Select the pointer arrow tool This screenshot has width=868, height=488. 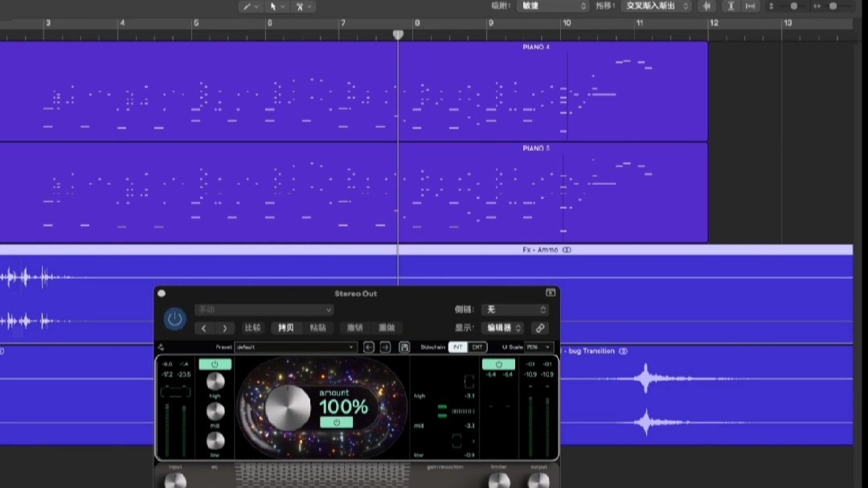click(x=273, y=6)
